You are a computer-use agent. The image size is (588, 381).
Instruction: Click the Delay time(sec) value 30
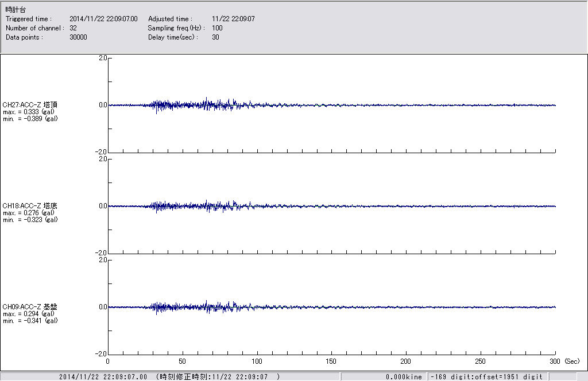pyautogui.click(x=215, y=37)
